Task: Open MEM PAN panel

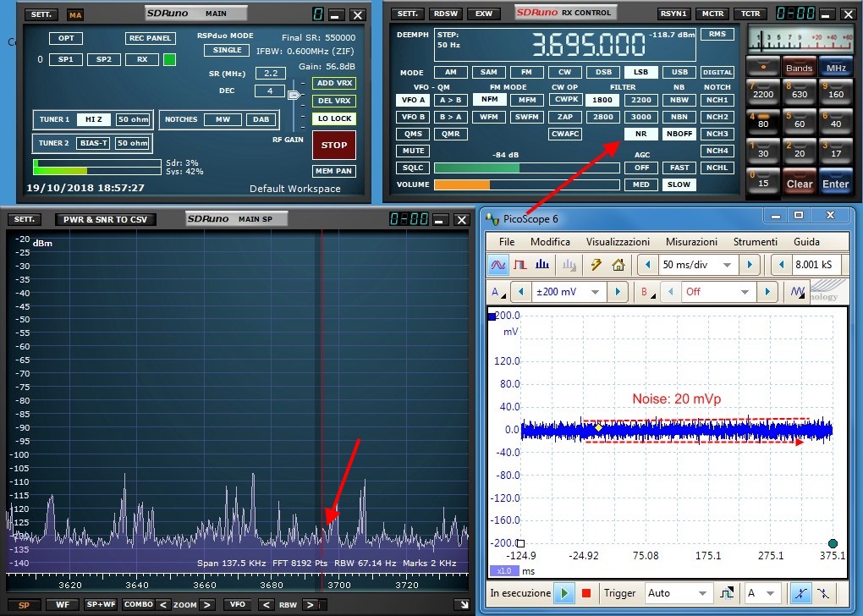Action: (x=334, y=171)
